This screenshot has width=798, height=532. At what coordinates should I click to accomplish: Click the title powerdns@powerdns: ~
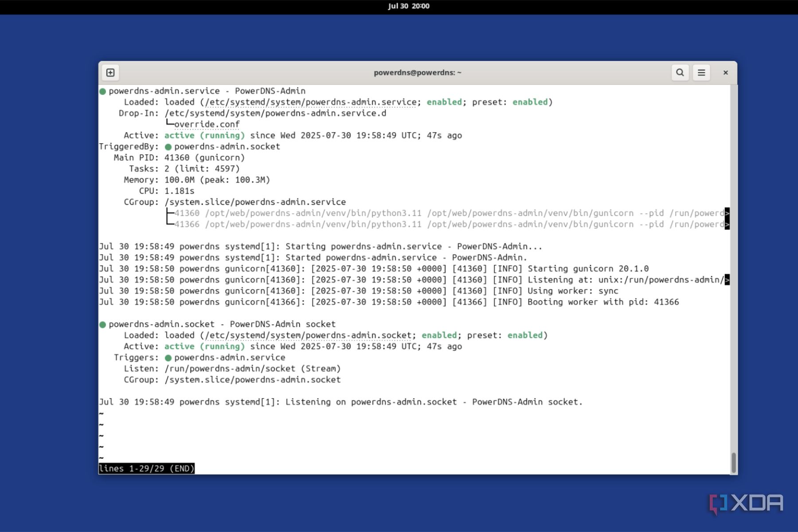point(417,72)
